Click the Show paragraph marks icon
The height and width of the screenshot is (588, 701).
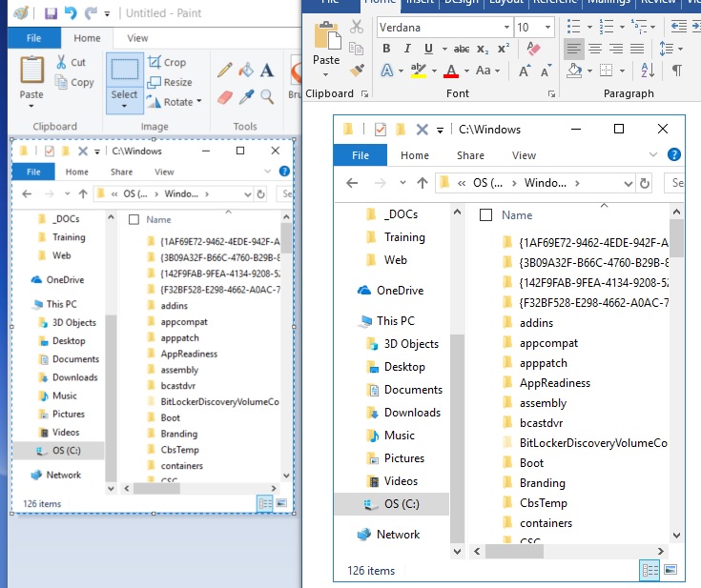click(677, 71)
